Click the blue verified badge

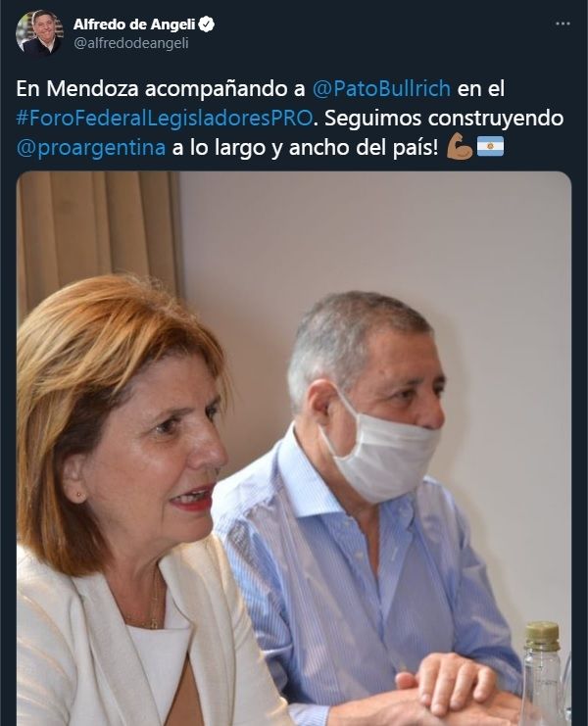tap(207, 24)
